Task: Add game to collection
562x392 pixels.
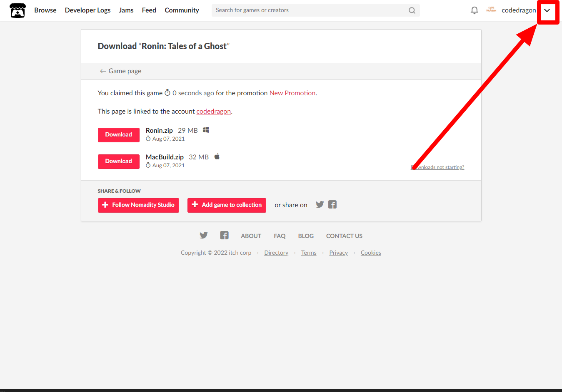Action: coord(227,205)
